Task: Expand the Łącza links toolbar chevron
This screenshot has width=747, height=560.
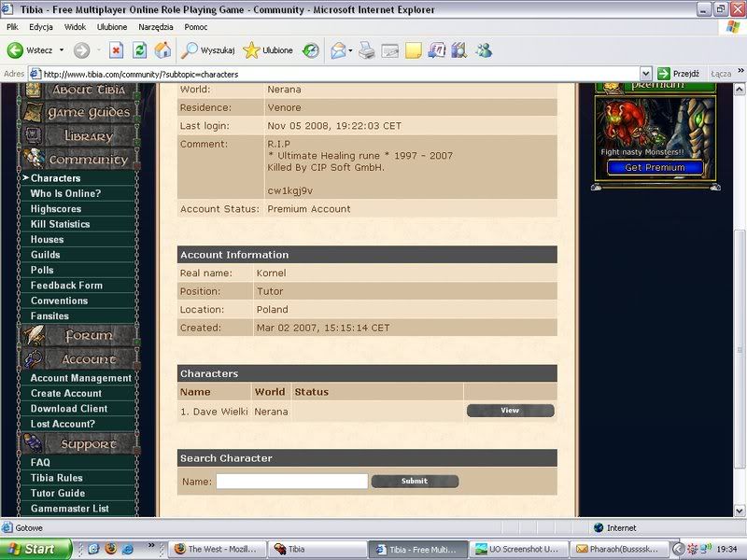Action: (740, 71)
